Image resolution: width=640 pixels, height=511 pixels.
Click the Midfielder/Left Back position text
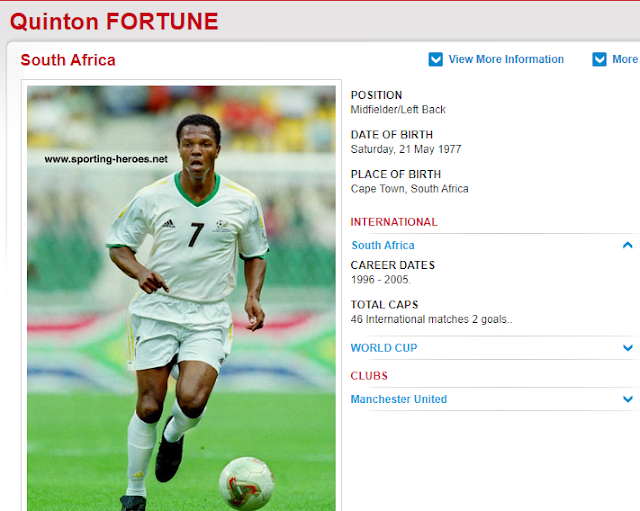pyautogui.click(x=398, y=109)
